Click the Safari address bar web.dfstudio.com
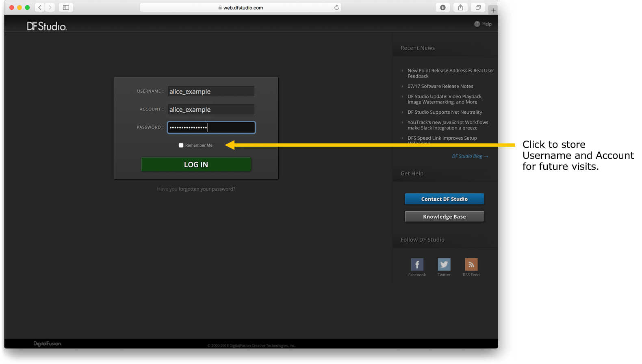Image resolution: width=642 pixels, height=364 pixels. [241, 7]
